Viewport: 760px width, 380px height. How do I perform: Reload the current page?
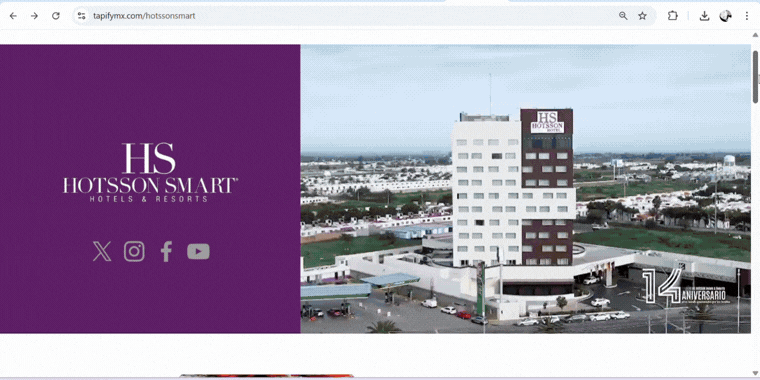56,16
